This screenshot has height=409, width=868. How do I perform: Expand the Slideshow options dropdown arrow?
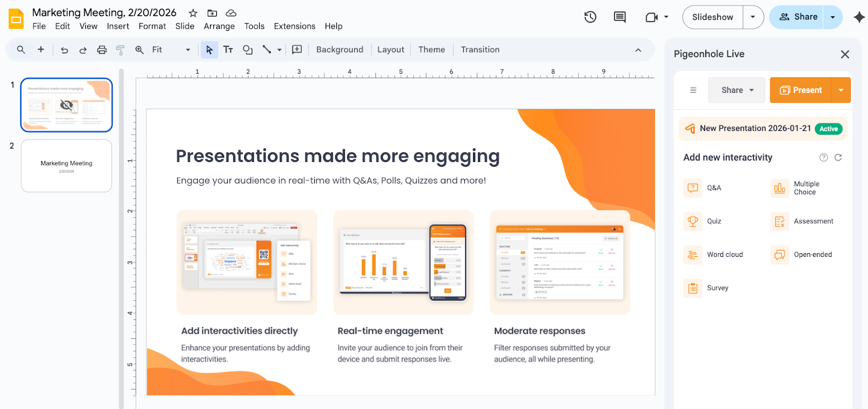(753, 17)
